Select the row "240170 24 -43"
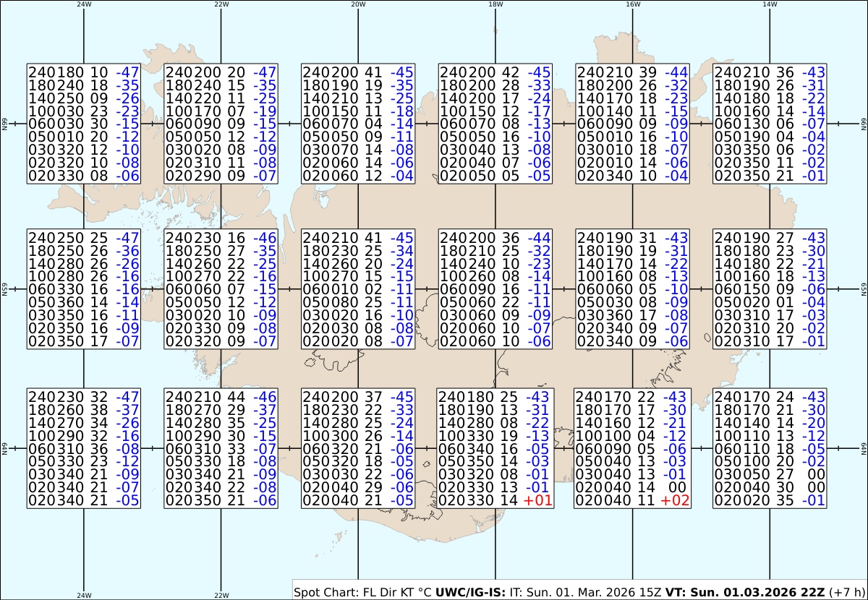This screenshot has width=868, height=600. click(770, 396)
